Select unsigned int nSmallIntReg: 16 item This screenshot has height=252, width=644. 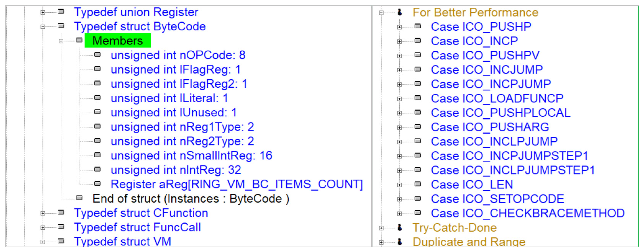pyautogui.click(x=191, y=156)
